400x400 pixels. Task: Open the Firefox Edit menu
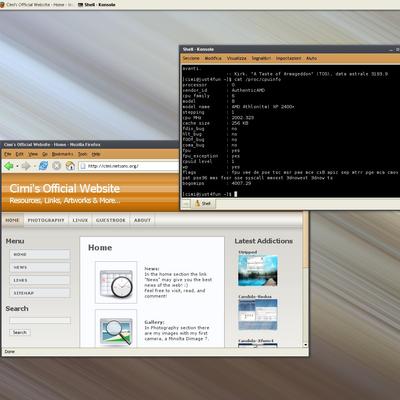[20, 154]
